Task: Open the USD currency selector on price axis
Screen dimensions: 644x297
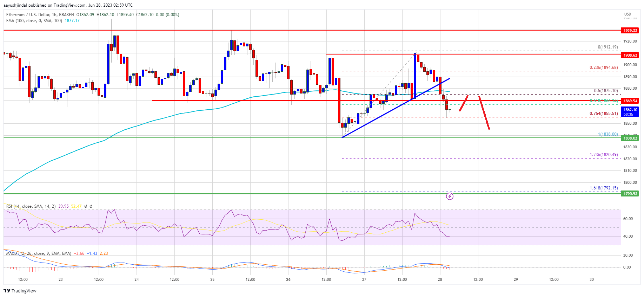Action: coord(628,14)
